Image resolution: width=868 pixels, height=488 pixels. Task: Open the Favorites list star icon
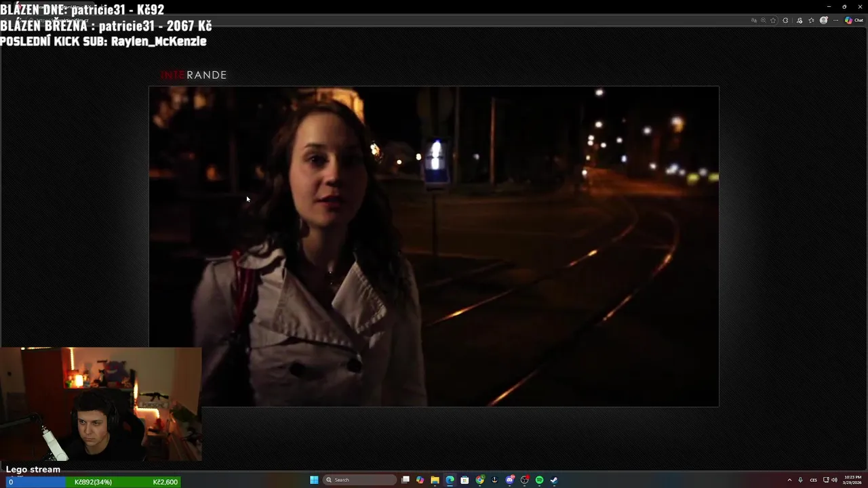tap(811, 20)
